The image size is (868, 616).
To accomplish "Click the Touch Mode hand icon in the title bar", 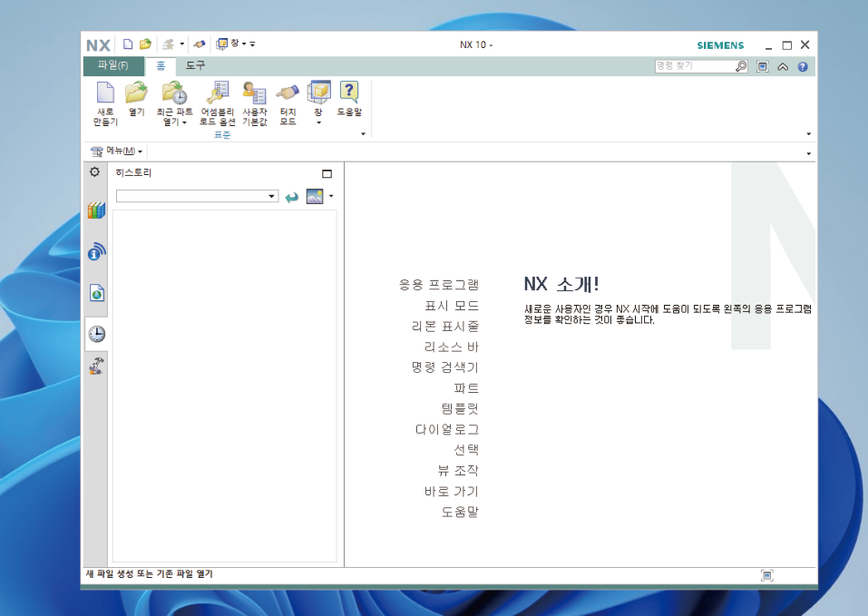I will tap(200, 44).
